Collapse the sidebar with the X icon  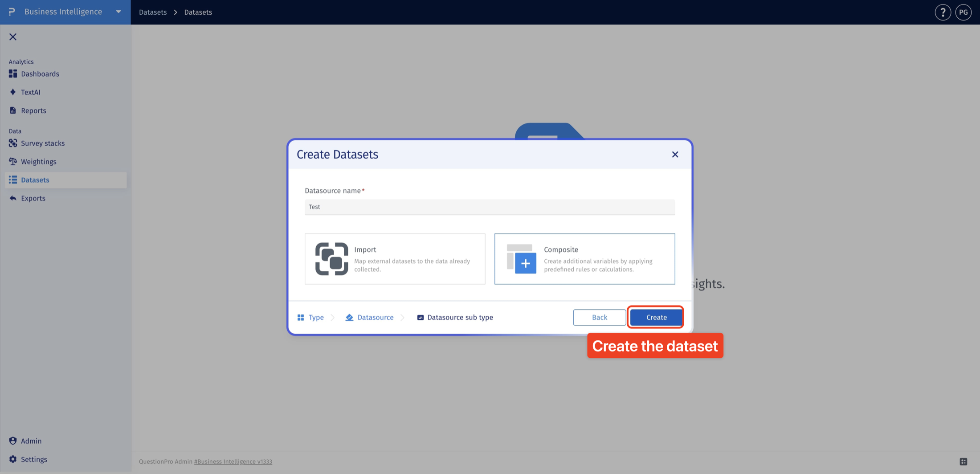click(x=13, y=37)
